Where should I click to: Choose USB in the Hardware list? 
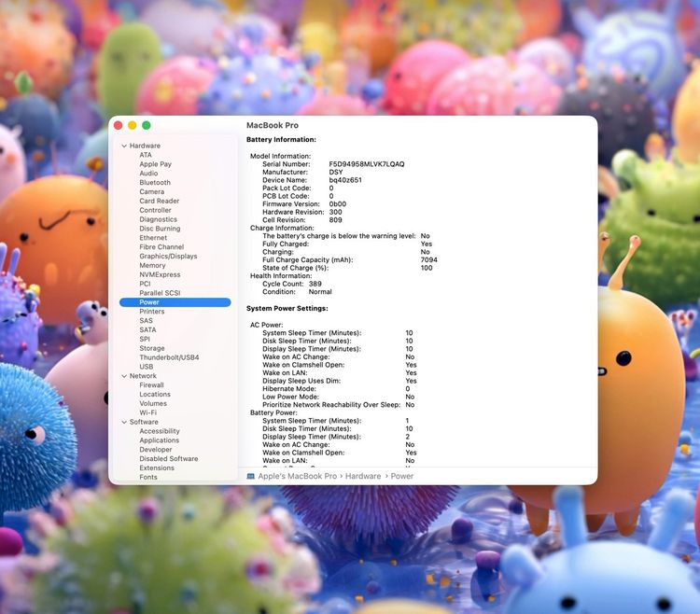(x=147, y=367)
